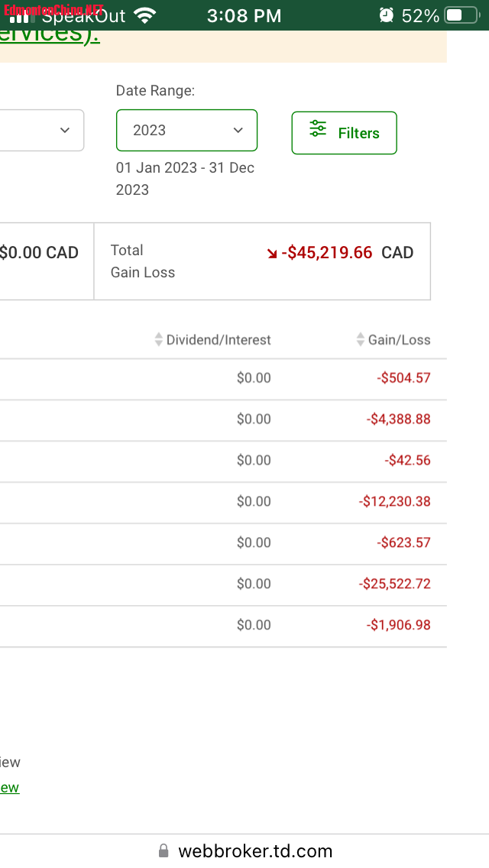This screenshot has width=489, height=868.
Task: Click the red down-arrow beside total loss
Action: [272, 254]
